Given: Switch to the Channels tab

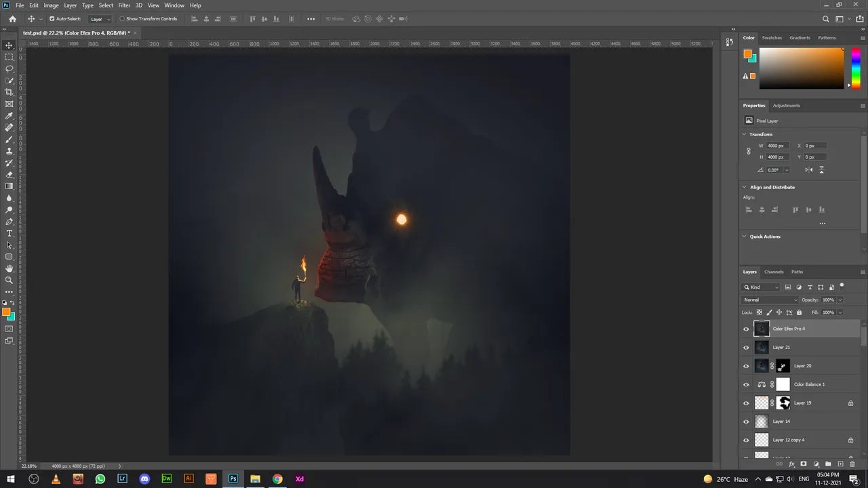Looking at the screenshot, I should (x=774, y=272).
